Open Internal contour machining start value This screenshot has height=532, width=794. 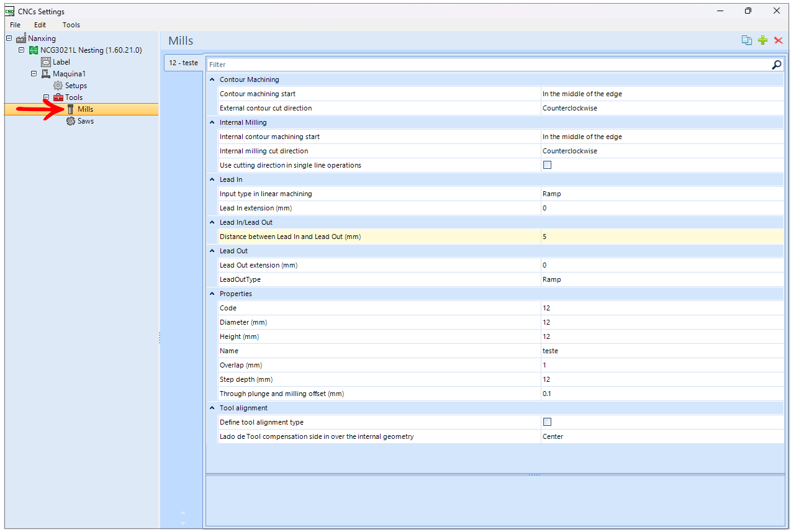pyautogui.click(x=662, y=137)
